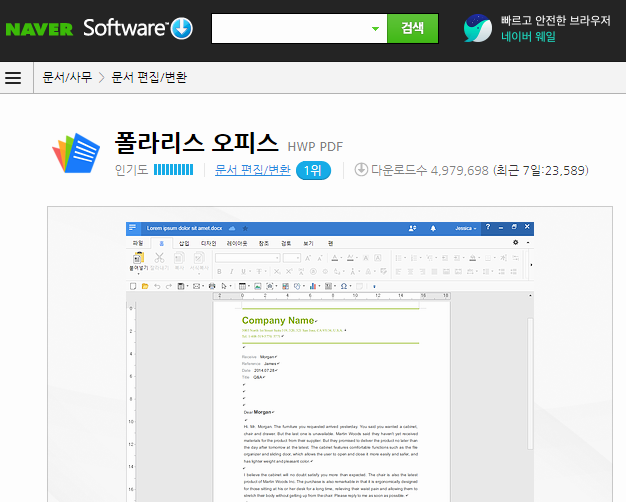Click the open folder icon in the preview toolbar

pyautogui.click(x=145, y=286)
